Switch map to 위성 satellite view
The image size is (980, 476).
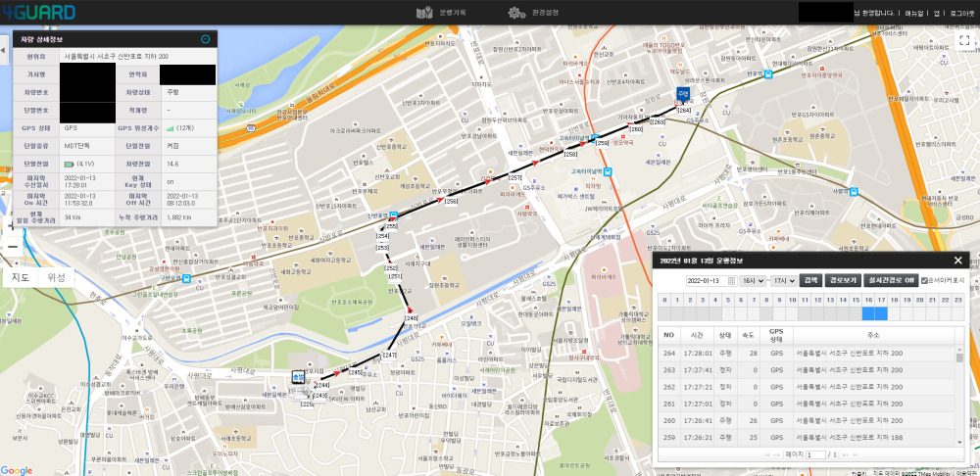pos(56,278)
